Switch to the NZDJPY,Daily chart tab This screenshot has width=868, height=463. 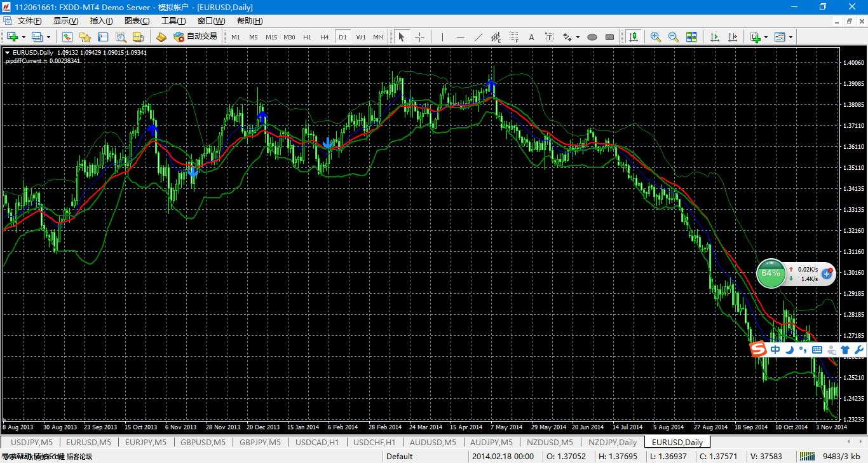coord(613,442)
